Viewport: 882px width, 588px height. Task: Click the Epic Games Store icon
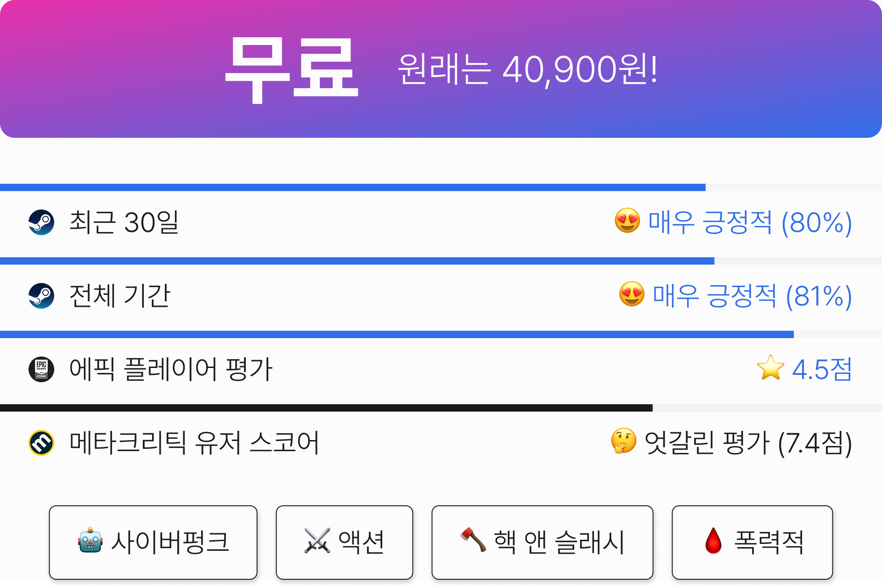[41, 369]
